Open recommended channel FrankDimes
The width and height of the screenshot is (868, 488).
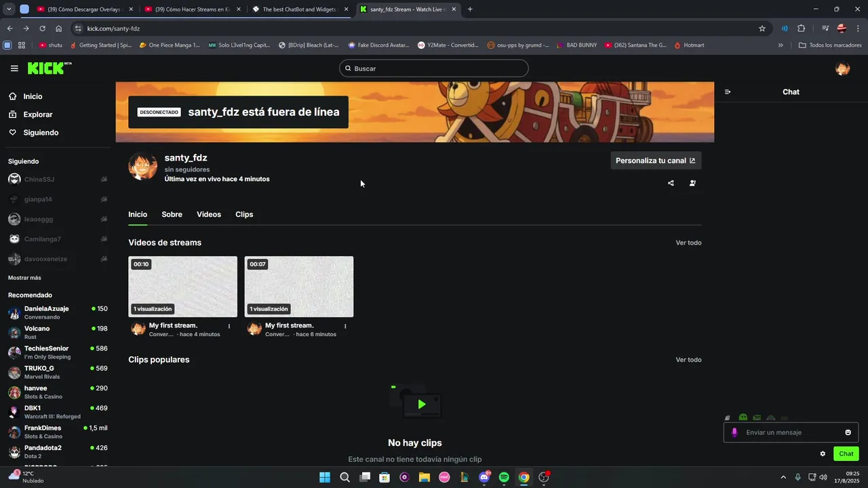pyautogui.click(x=58, y=432)
